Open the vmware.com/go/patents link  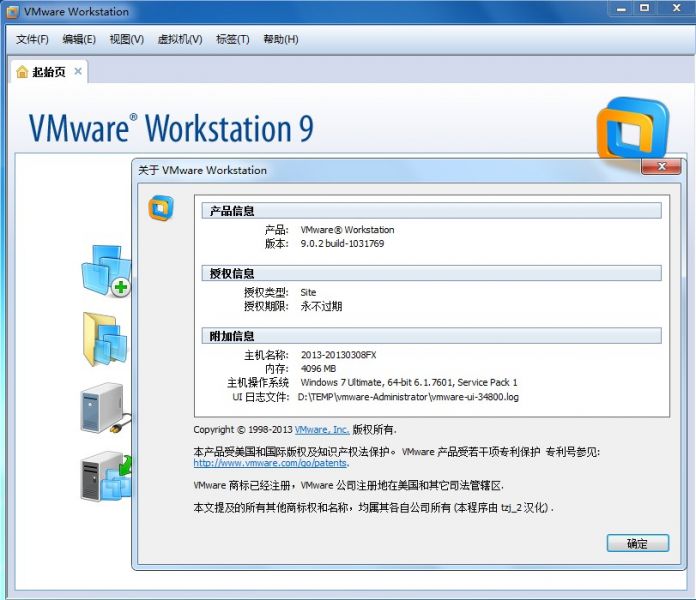click(x=270, y=463)
